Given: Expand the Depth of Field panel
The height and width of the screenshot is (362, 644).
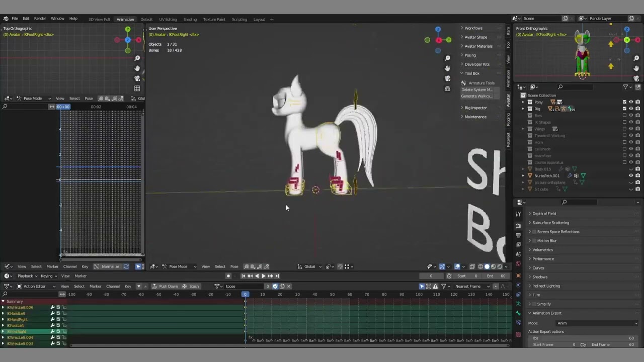Looking at the screenshot, I should click(x=529, y=214).
